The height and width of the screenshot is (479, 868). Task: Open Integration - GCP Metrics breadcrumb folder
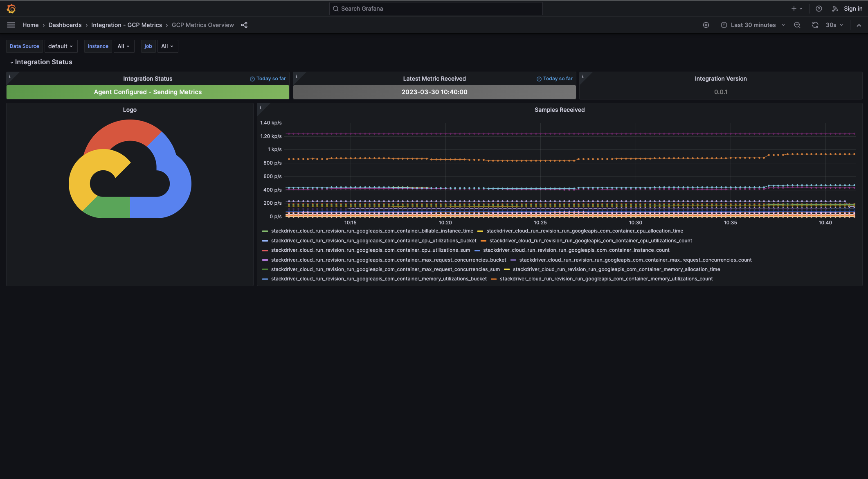click(126, 25)
